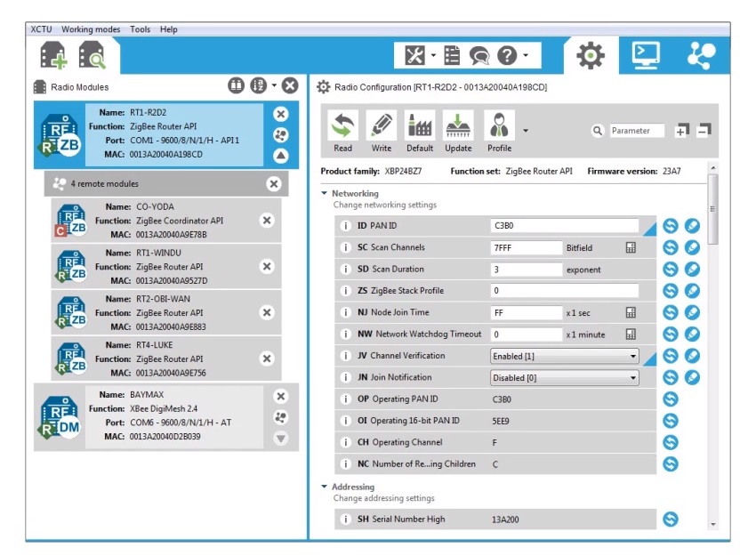Click Read radio settings button
The height and width of the screenshot is (556, 756).
point(342,132)
